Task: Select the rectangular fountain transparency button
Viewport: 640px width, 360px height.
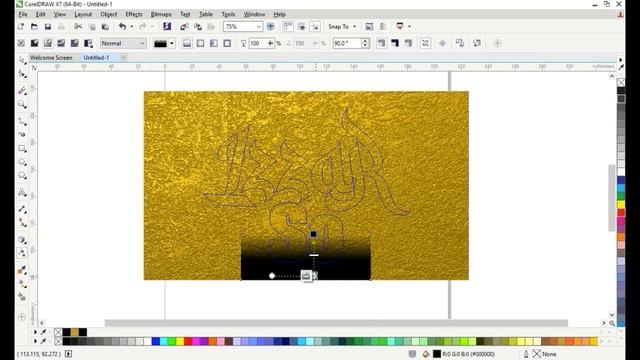Action: (x=227, y=43)
